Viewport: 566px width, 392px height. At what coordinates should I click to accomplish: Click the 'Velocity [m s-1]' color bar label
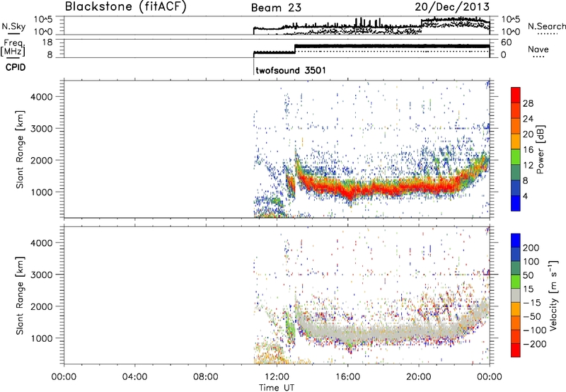click(x=553, y=295)
